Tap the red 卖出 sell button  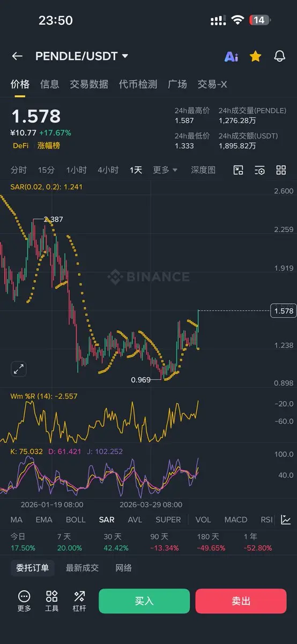point(241,601)
